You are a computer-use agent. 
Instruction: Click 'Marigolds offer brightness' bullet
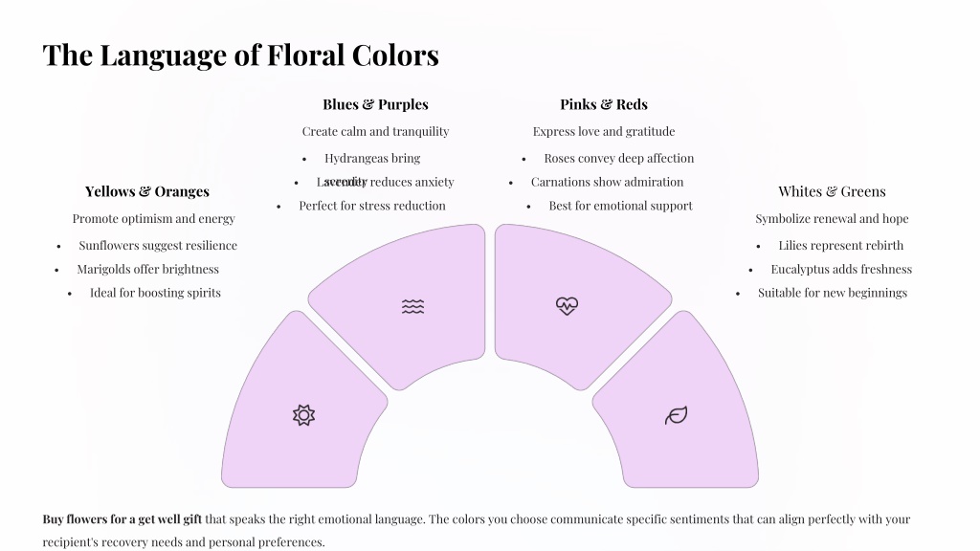pyautogui.click(x=148, y=269)
